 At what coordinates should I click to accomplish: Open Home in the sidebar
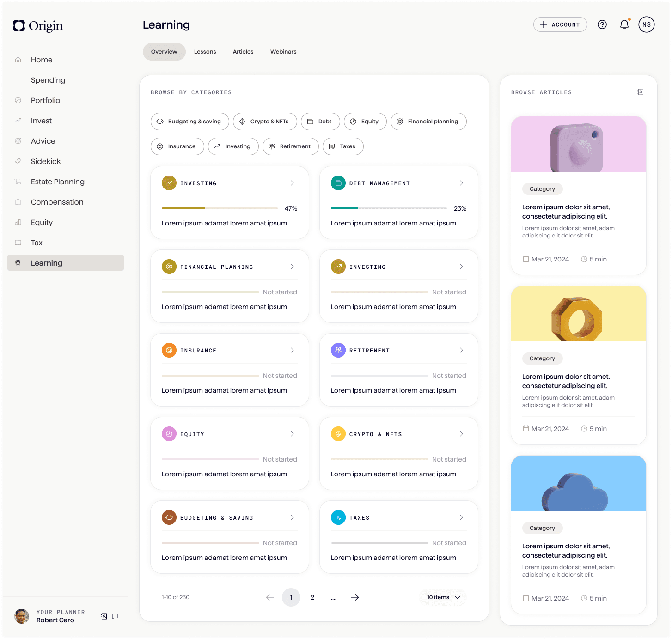click(x=66, y=60)
